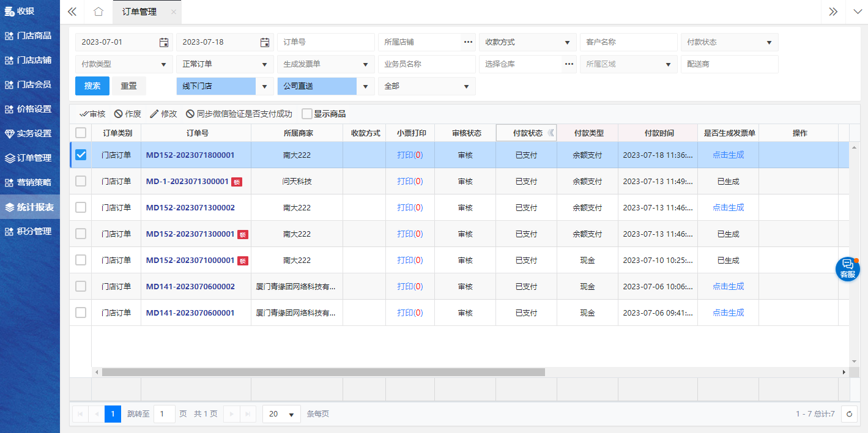868x433 pixels.
Task: Click 点击生成 for order MD152-2023071300002
Action: [728, 207]
